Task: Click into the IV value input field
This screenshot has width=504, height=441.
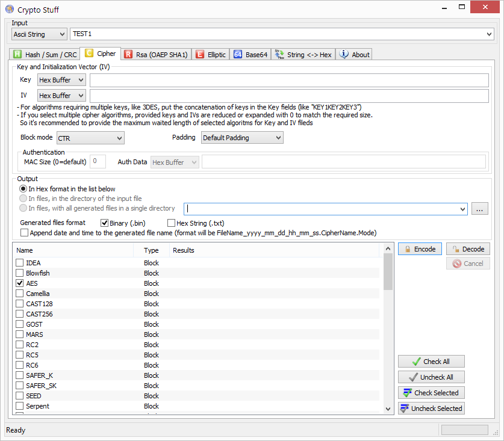Action: coord(289,96)
